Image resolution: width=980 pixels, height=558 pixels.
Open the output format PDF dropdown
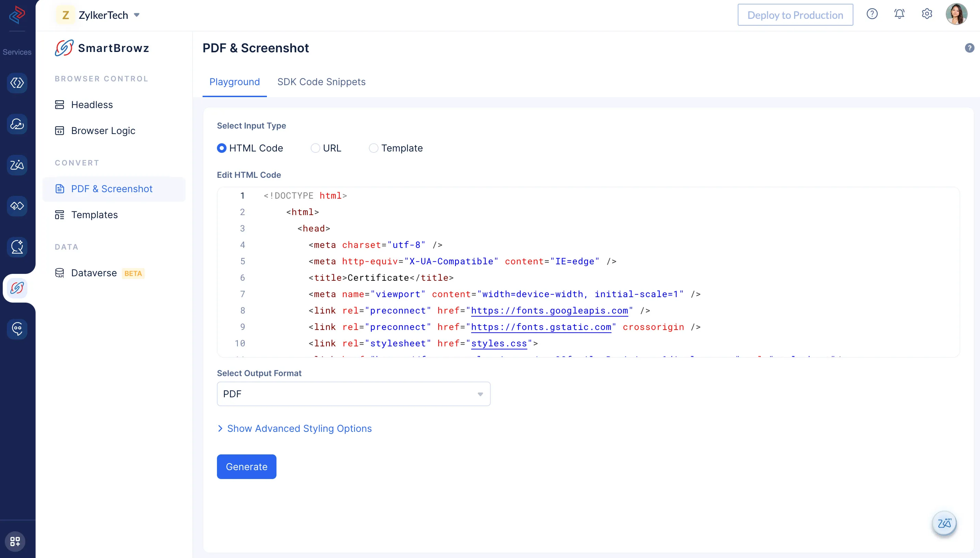click(353, 394)
